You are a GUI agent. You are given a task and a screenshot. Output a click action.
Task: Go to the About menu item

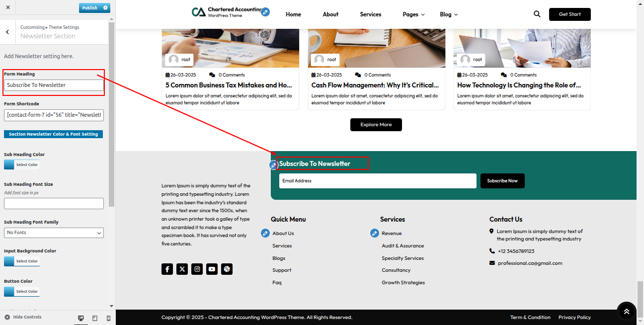tap(330, 14)
